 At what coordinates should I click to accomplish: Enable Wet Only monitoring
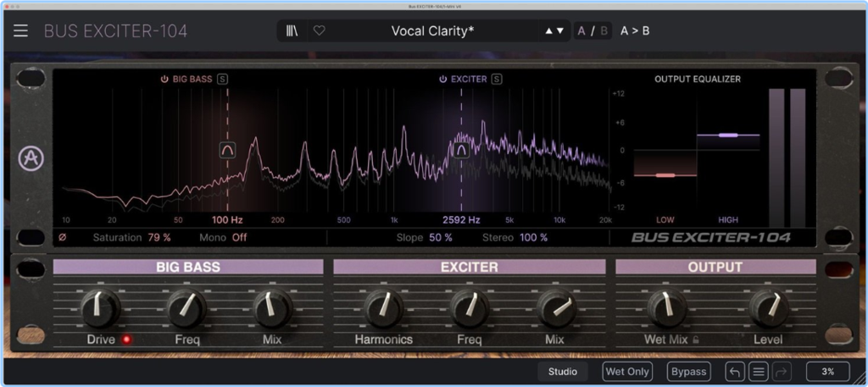point(627,372)
